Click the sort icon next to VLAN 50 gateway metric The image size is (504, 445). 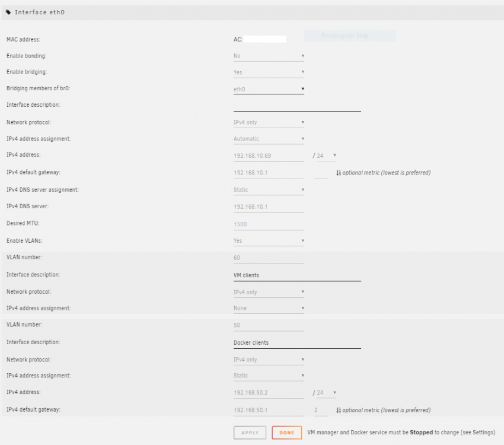point(339,410)
